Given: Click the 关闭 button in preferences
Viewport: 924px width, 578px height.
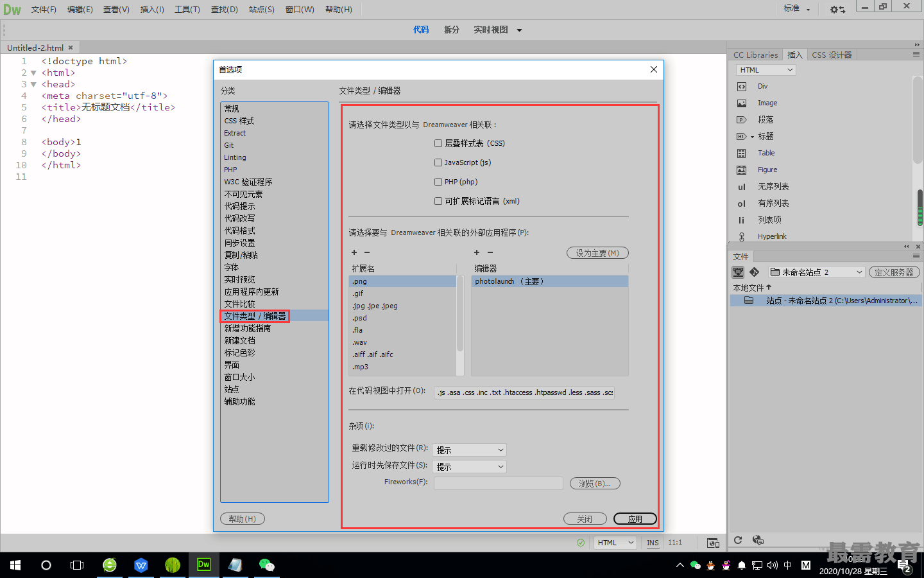Looking at the screenshot, I should point(585,519).
